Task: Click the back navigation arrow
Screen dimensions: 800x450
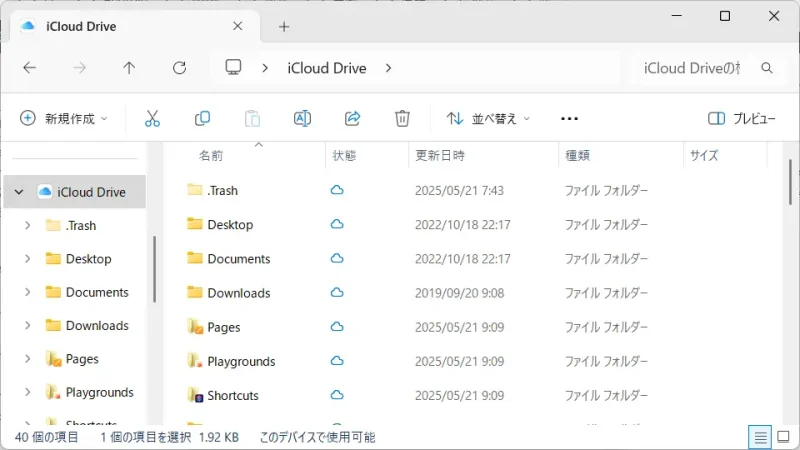Action: (30, 68)
